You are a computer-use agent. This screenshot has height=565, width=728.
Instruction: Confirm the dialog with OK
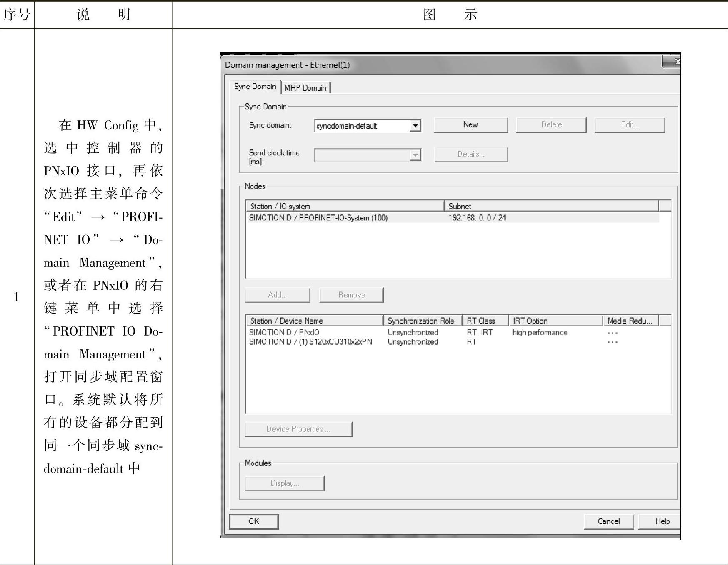point(254,521)
